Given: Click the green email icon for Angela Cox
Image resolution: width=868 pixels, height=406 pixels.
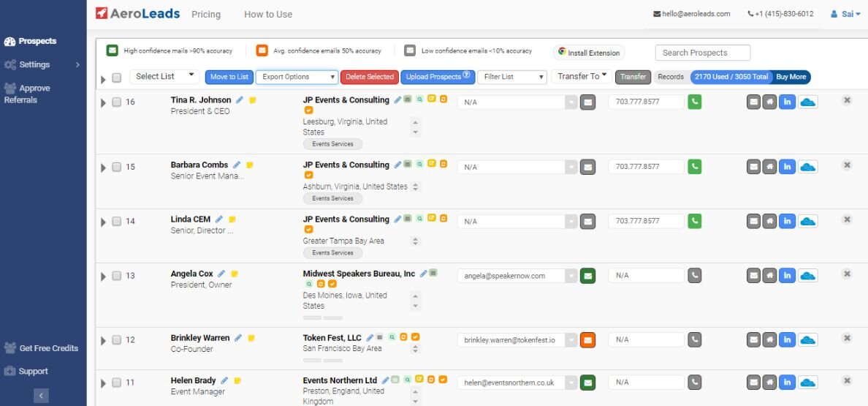Looking at the screenshot, I should pos(587,275).
